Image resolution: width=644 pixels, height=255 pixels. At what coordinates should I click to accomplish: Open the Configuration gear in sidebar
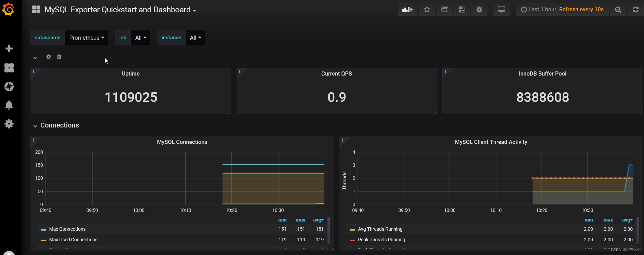click(x=9, y=123)
